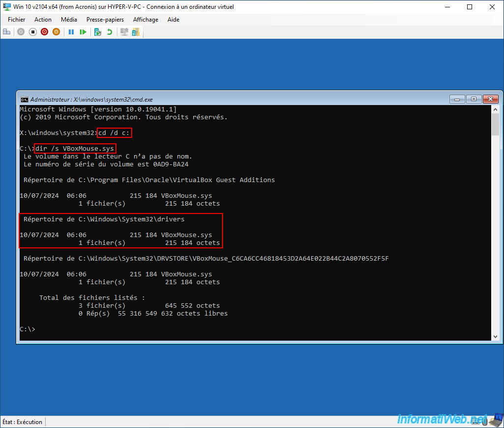Shut down the VM using the red power icon
504x428 pixels.
44,32
